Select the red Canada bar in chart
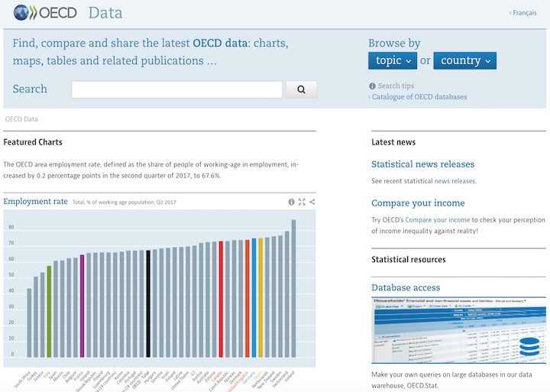The width and height of the screenshot is (550, 392). point(221,300)
